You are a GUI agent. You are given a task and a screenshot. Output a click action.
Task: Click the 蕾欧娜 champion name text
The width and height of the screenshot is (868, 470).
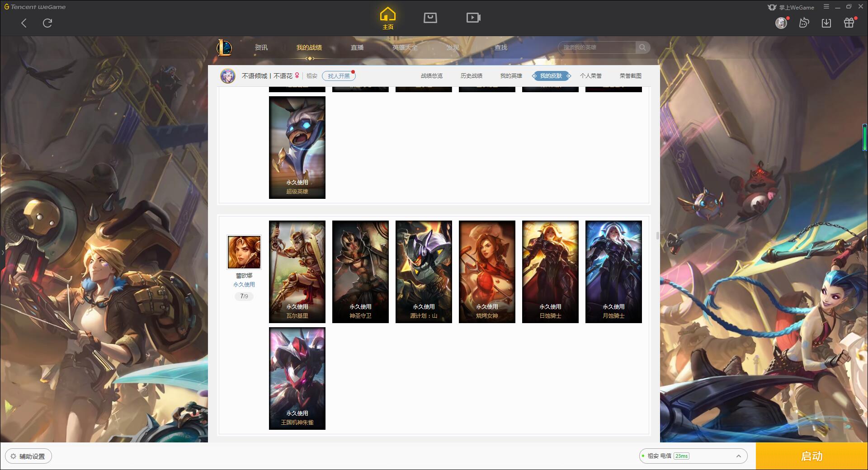(x=244, y=276)
